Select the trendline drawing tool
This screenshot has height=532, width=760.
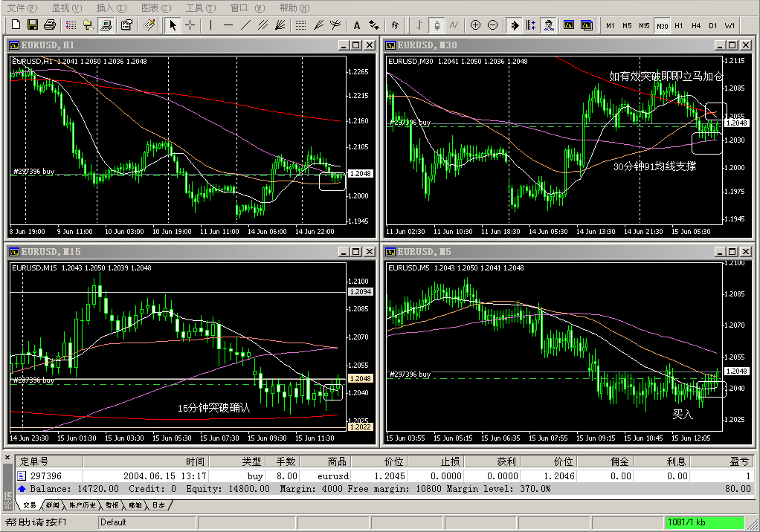coord(245,25)
